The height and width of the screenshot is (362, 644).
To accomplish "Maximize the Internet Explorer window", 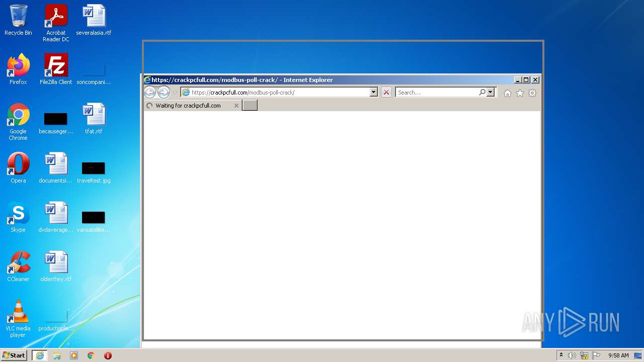I will pos(526,80).
